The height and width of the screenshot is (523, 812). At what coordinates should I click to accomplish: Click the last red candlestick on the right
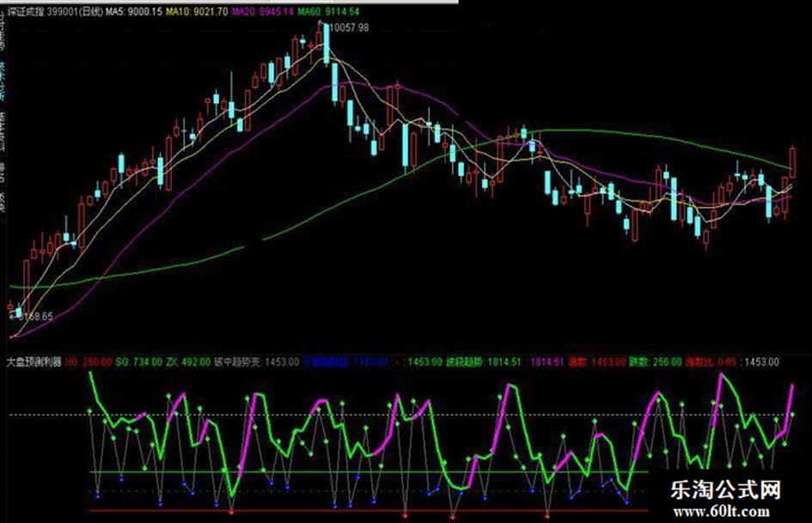click(x=792, y=162)
